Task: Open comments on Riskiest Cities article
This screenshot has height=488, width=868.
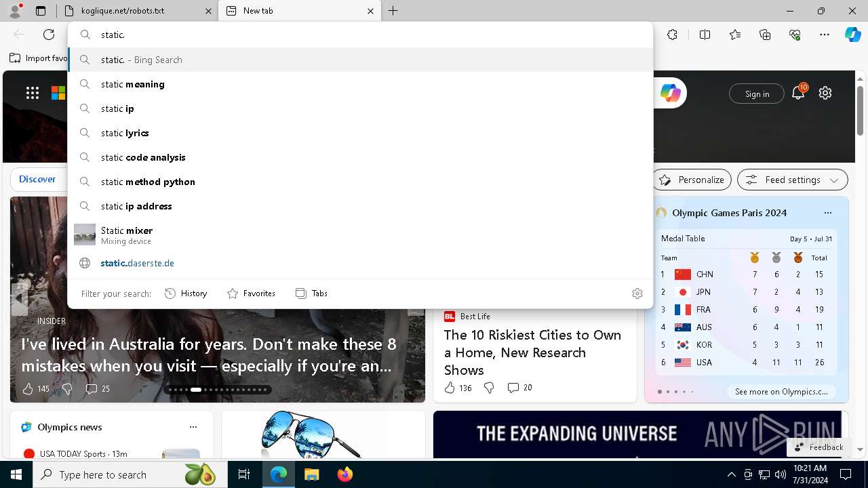Action: [519, 388]
